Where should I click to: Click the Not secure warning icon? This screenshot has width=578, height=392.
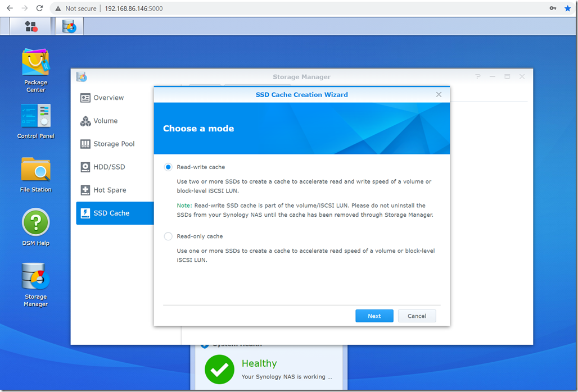[58, 8]
